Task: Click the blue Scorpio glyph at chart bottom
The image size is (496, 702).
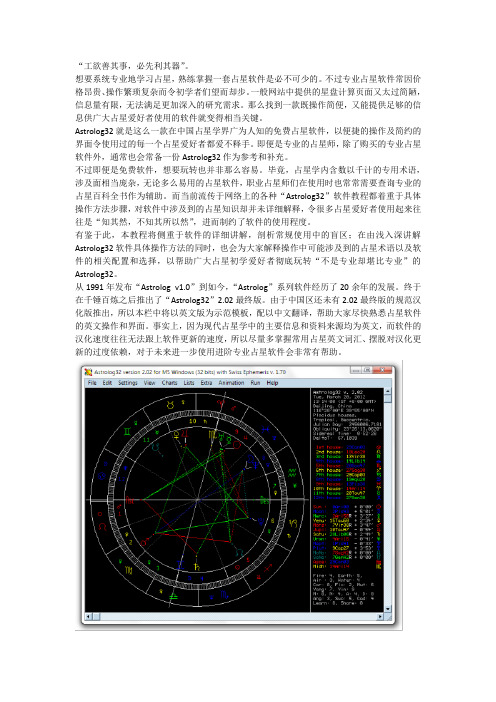Action: tap(224, 595)
